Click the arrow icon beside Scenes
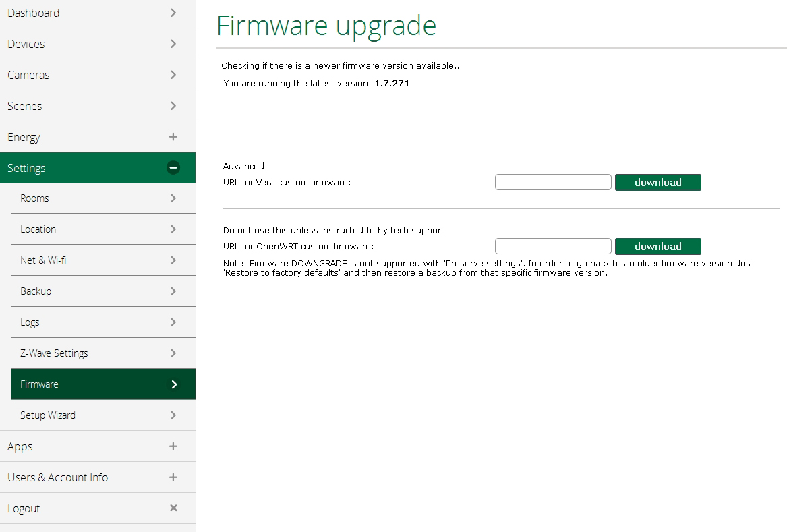This screenshot has width=791, height=532. coord(173,106)
